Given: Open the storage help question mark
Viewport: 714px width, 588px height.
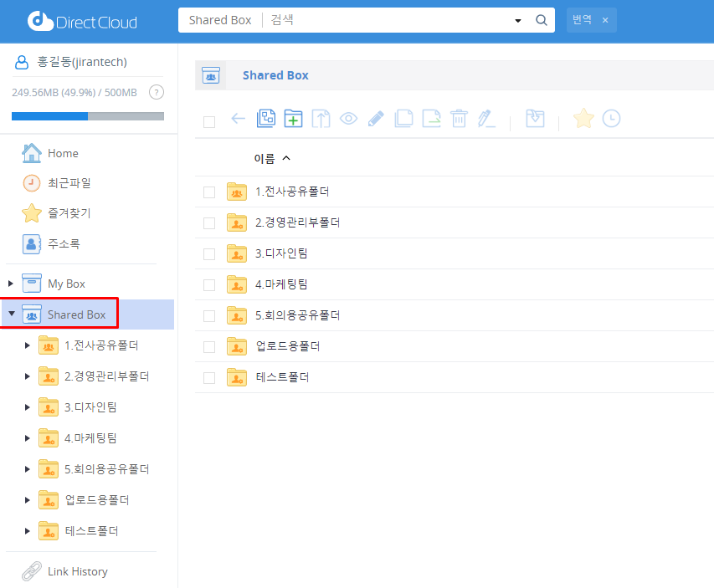Looking at the screenshot, I should point(156,92).
